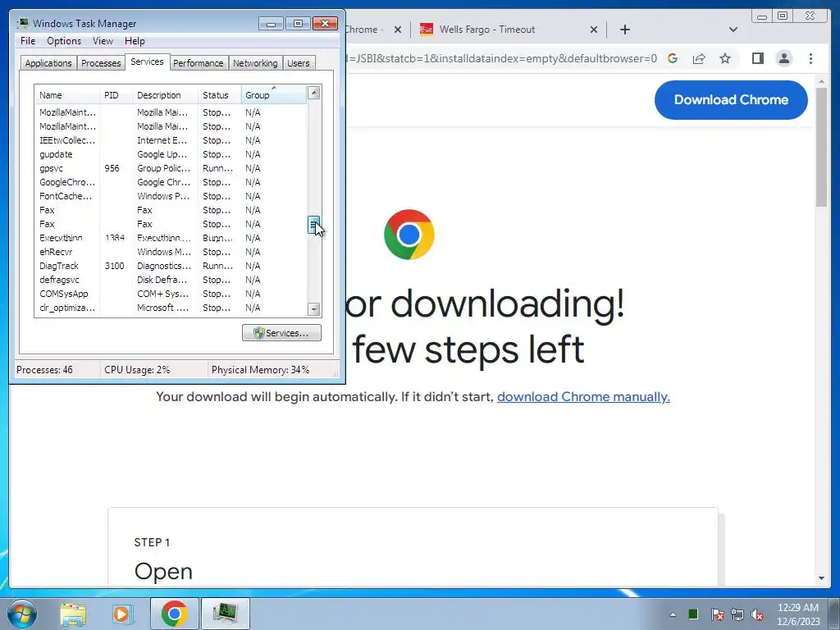This screenshot has height=630, width=840.
Task: Select the defragsvc service row
Action: tap(171, 280)
